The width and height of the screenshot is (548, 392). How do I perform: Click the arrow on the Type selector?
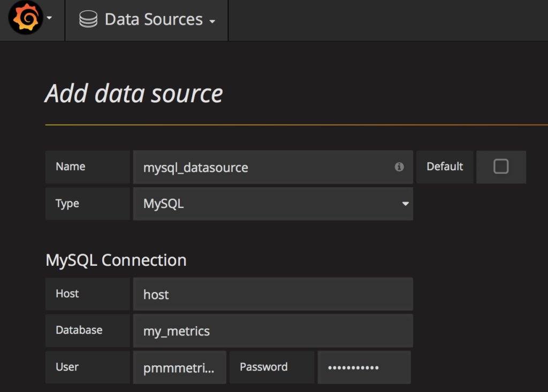point(405,204)
